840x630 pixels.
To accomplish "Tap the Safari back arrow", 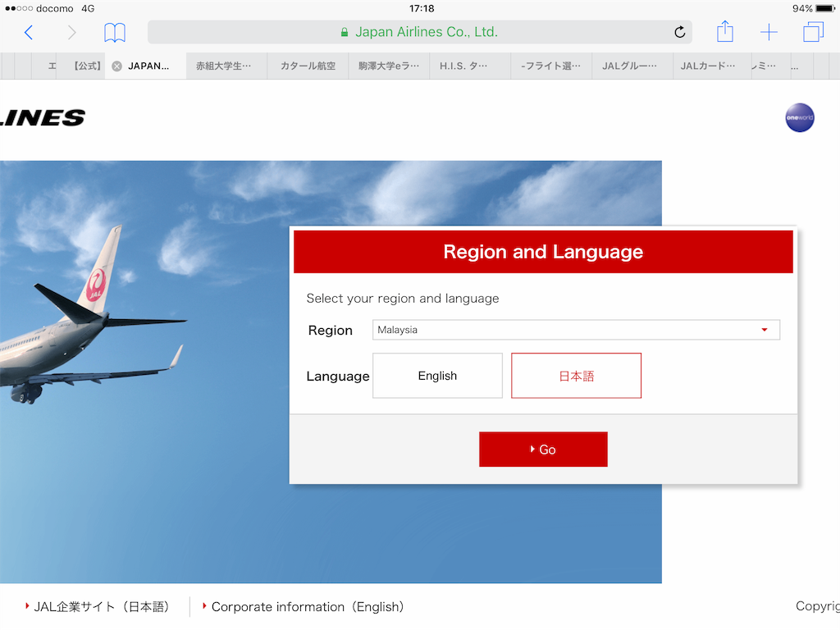I will 29,33.
